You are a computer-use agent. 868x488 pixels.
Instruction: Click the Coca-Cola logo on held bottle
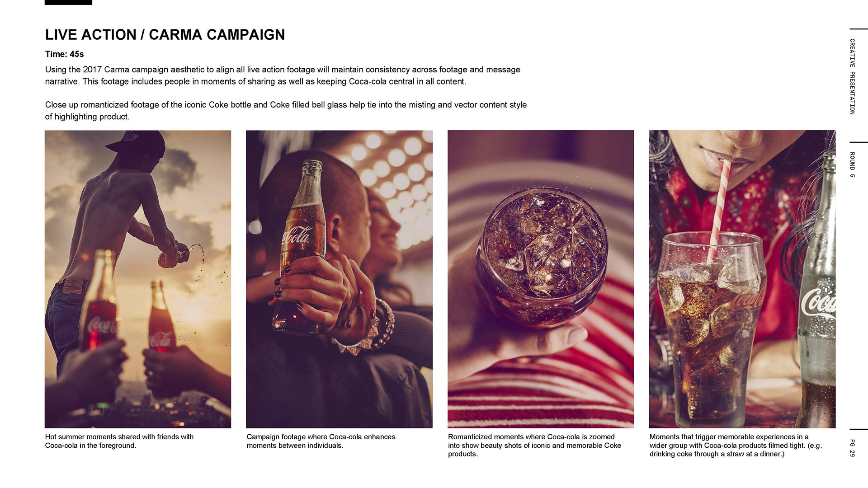click(x=297, y=235)
